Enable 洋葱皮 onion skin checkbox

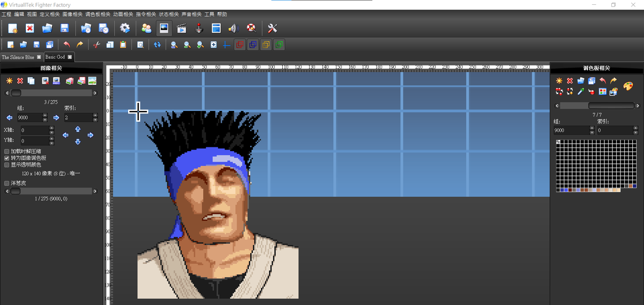click(x=7, y=183)
